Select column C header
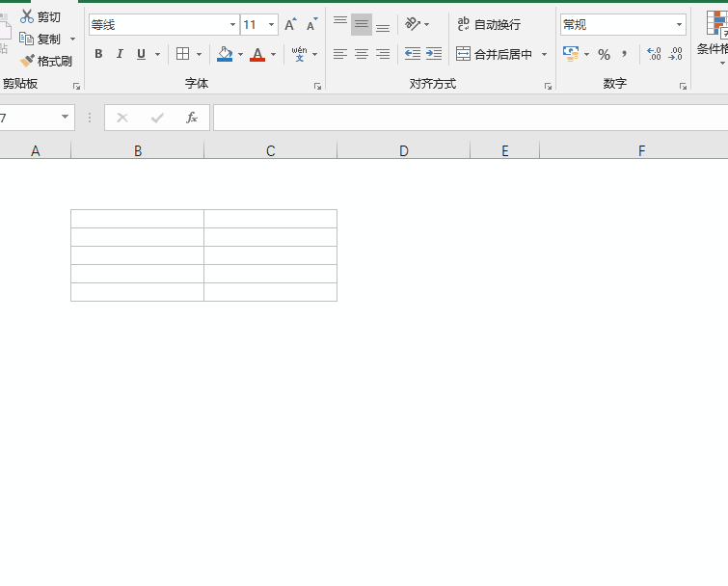This screenshot has height=586, width=728. (270, 150)
